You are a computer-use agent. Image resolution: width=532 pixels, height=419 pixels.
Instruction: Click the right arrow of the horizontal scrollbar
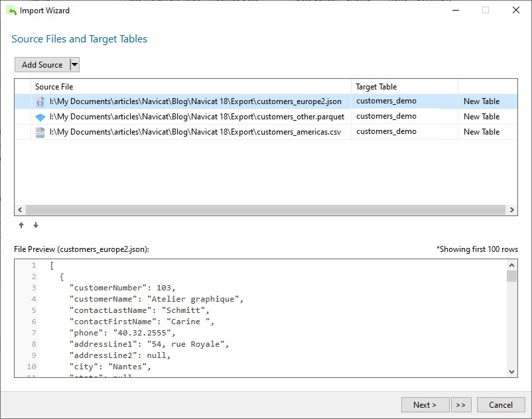click(x=511, y=210)
